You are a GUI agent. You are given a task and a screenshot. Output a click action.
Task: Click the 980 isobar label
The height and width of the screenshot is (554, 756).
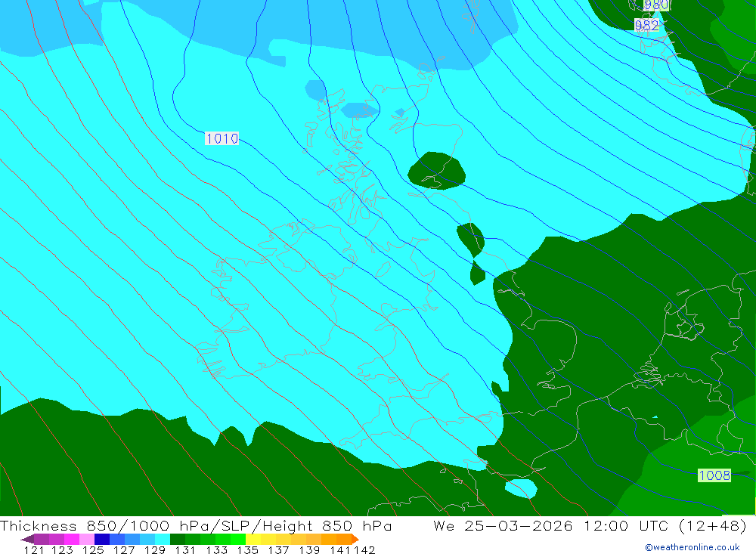[656, 5]
